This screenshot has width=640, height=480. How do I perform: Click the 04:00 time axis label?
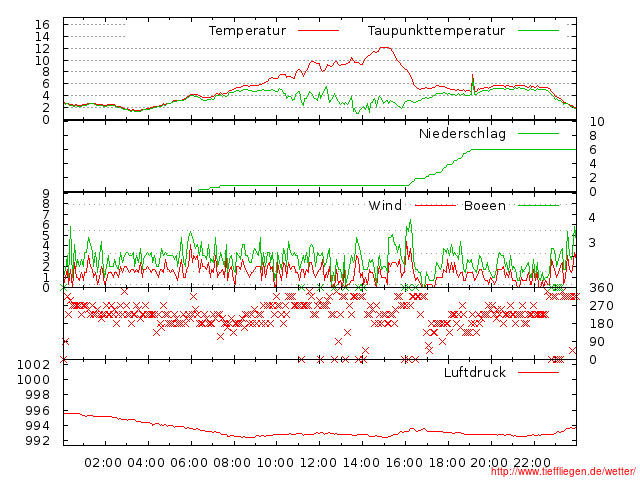146,463
